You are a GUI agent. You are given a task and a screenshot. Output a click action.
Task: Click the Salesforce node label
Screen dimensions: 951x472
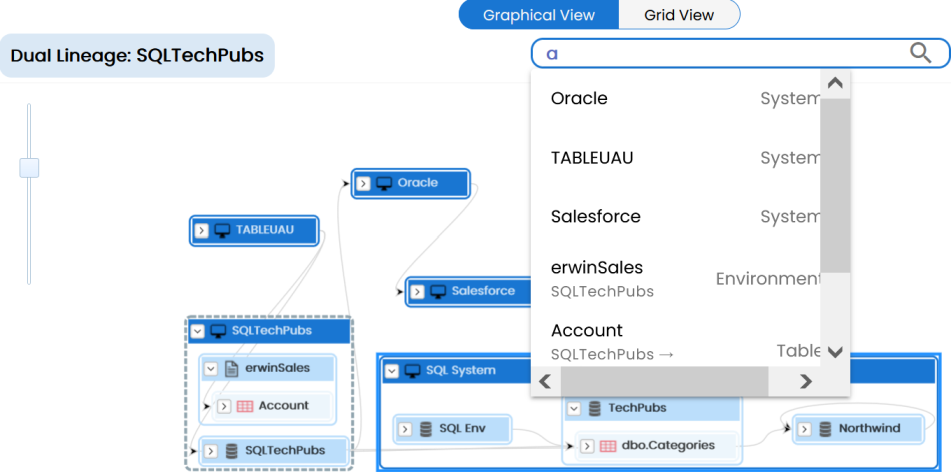coord(483,291)
